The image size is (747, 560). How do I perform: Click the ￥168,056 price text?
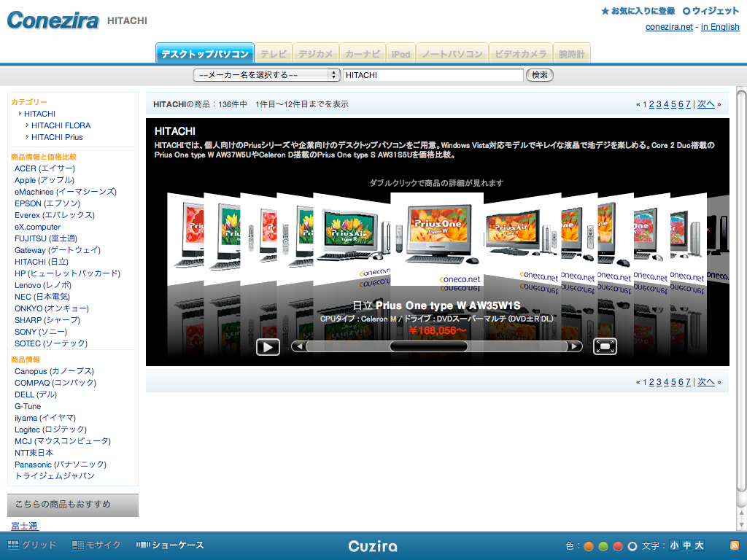438,330
